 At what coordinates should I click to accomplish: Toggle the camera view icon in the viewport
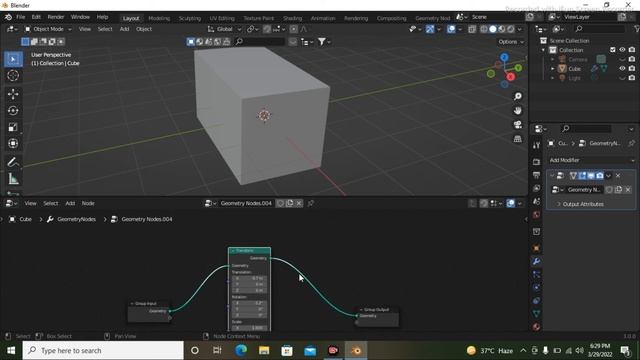518,124
